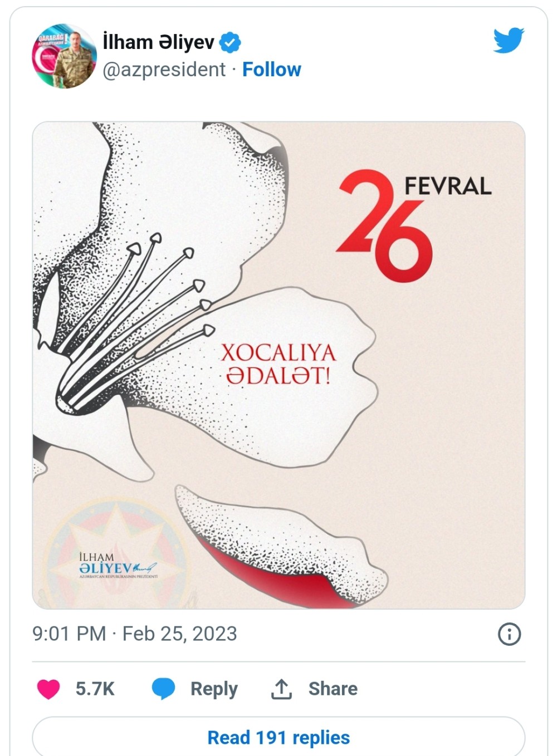The image size is (557, 756).
Task: Click the @azpresident handle
Action: point(164,70)
